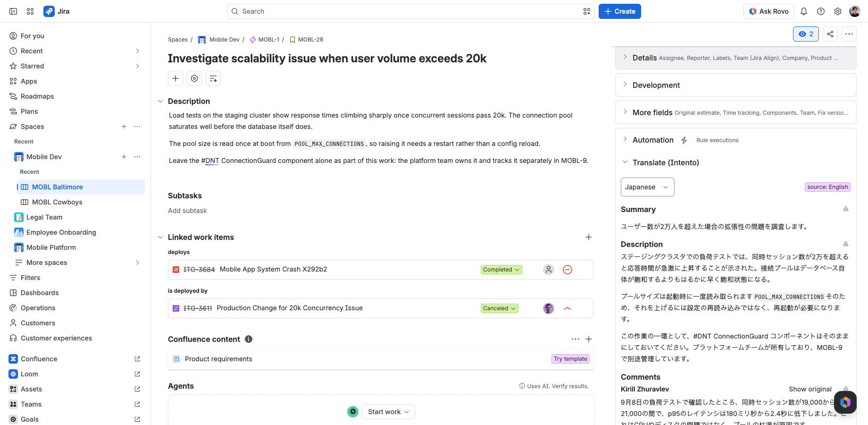Open the more actions ellipsis menu

click(x=849, y=34)
